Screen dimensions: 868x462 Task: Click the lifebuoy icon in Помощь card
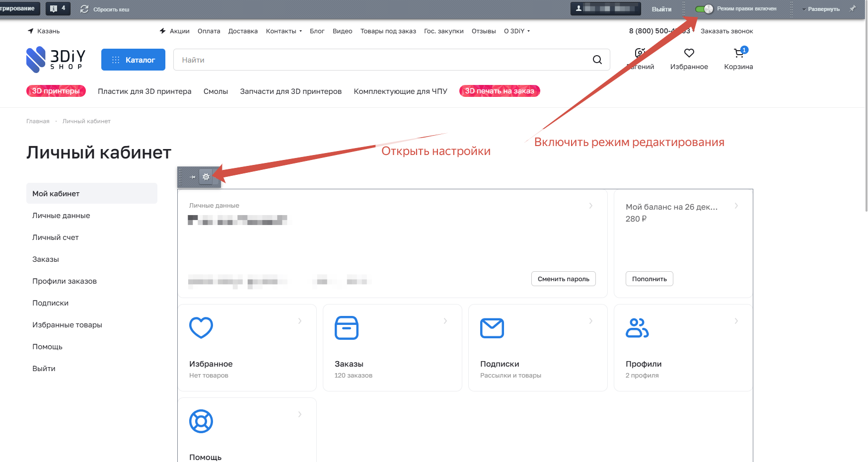click(x=201, y=421)
